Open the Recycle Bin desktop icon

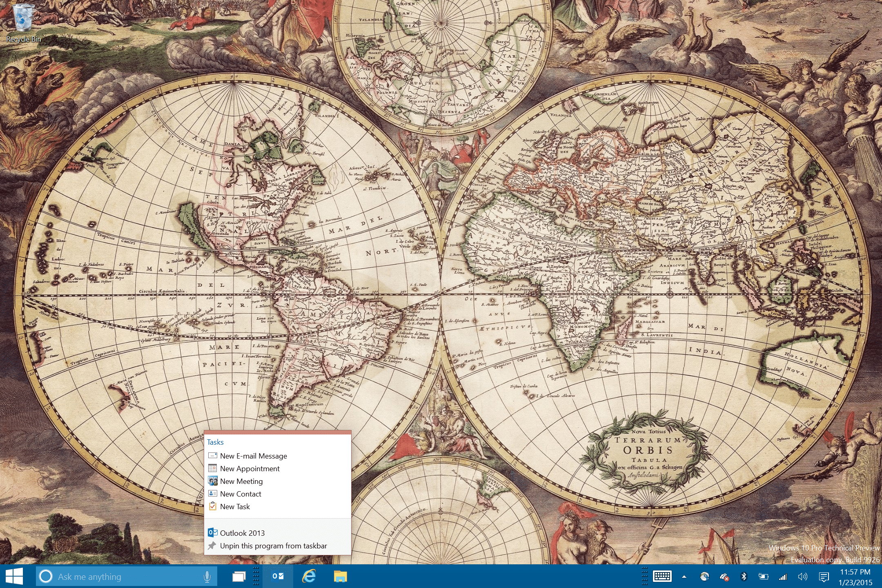point(23,23)
